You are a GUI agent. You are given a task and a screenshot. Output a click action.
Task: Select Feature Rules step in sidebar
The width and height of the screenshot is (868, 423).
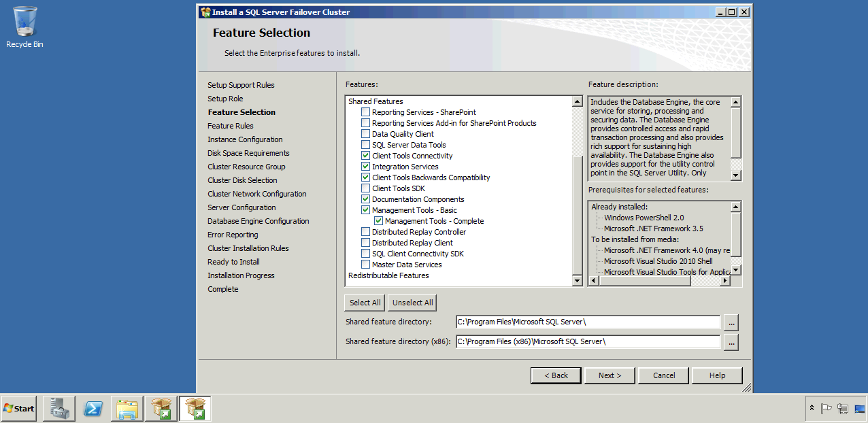tap(231, 126)
